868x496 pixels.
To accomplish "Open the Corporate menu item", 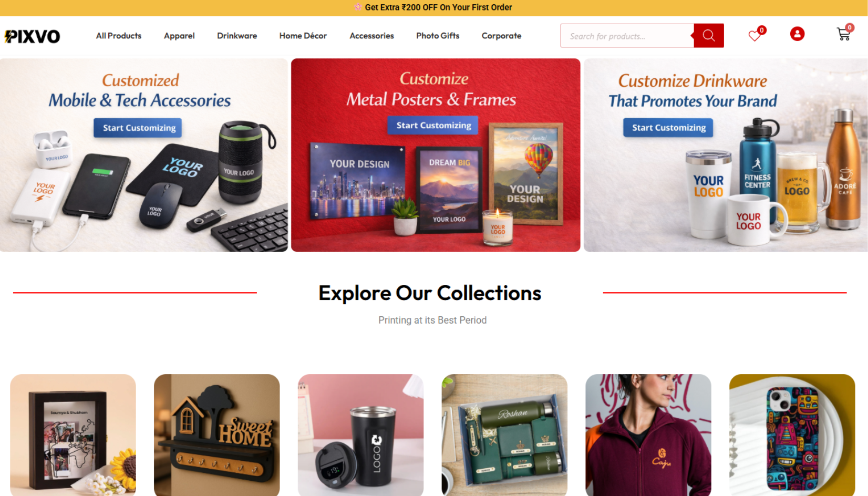I will 501,36.
